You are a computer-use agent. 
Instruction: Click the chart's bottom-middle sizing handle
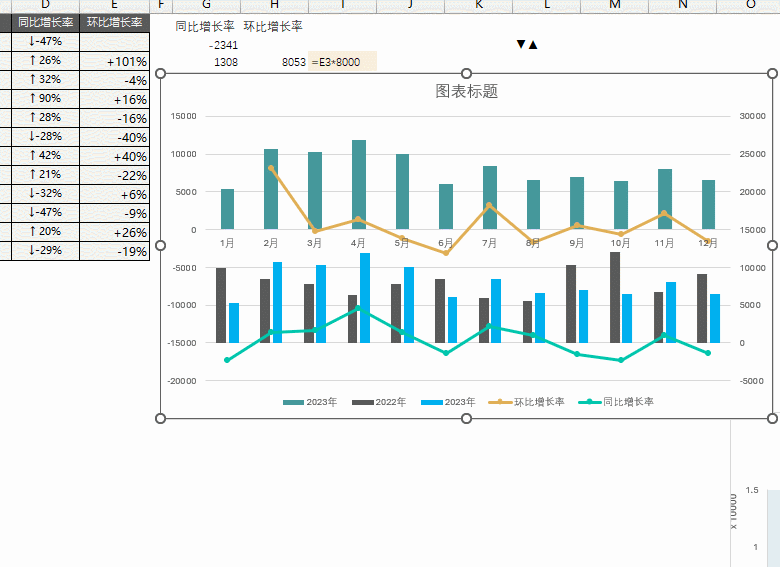pyautogui.click(x=466, y=418)
